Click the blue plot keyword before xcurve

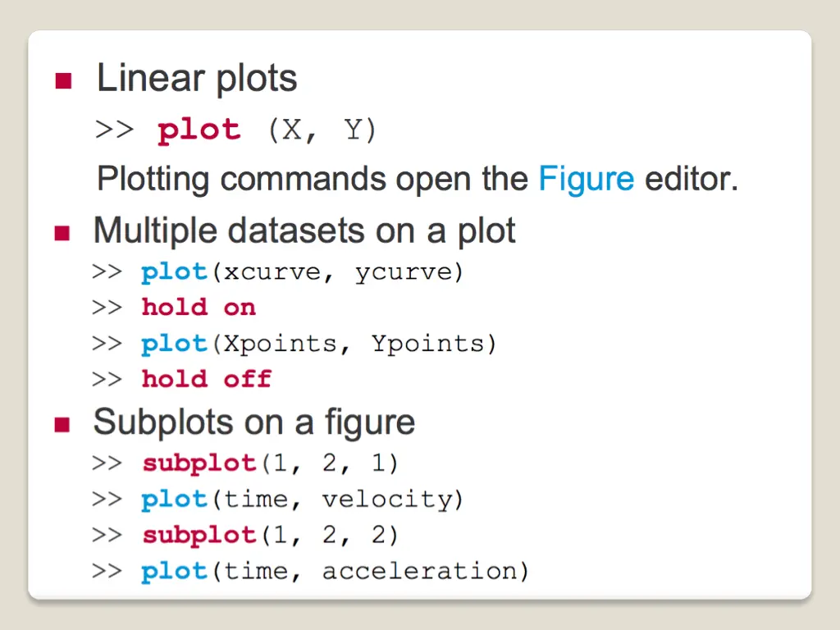click(174, 272)
